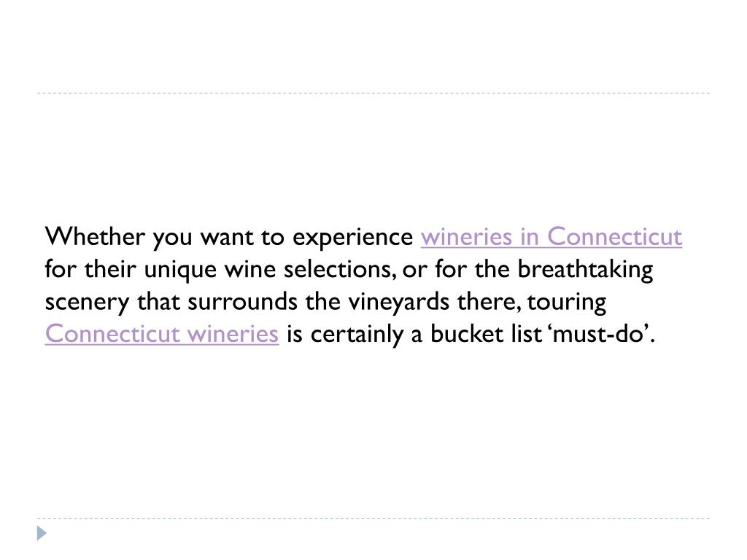Click the top dotted divider line
747x560 pixels.
(x=373, y=93)
